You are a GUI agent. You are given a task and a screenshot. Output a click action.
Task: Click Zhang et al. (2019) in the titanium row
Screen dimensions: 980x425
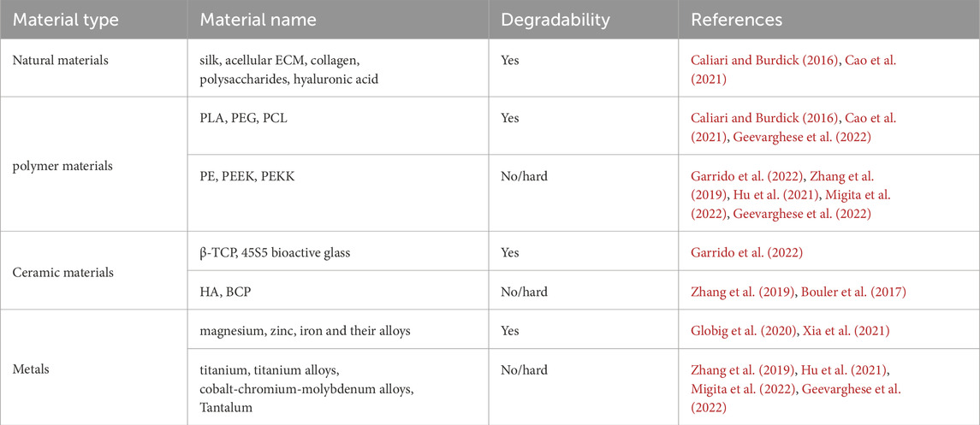coord(738,369)
